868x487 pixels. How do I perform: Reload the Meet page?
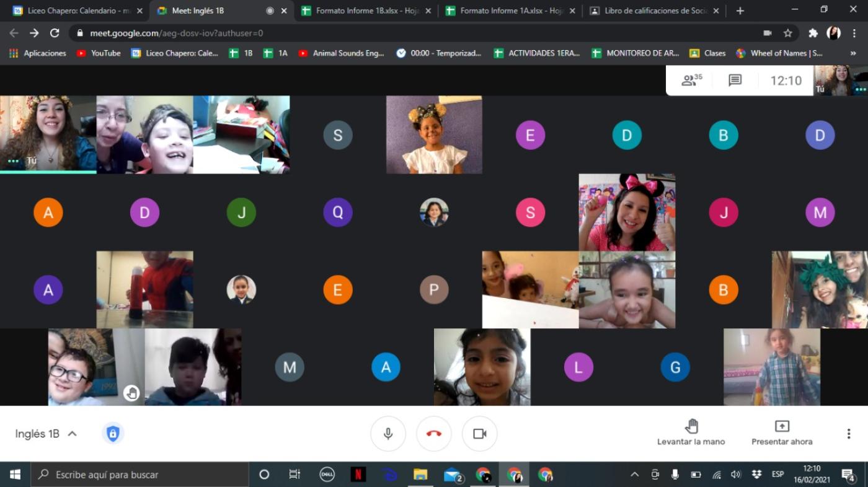tap(55, 33)
